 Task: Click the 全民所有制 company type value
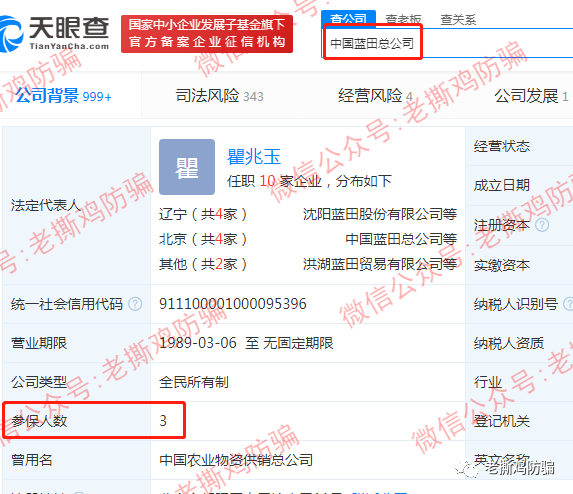tap(194, 382)
